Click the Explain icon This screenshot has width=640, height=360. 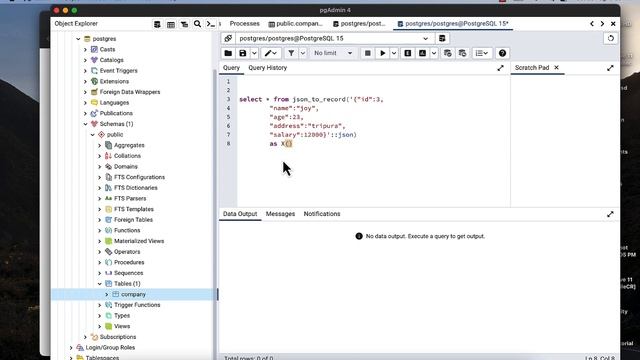pyautogui.click(x=407, y=53)
